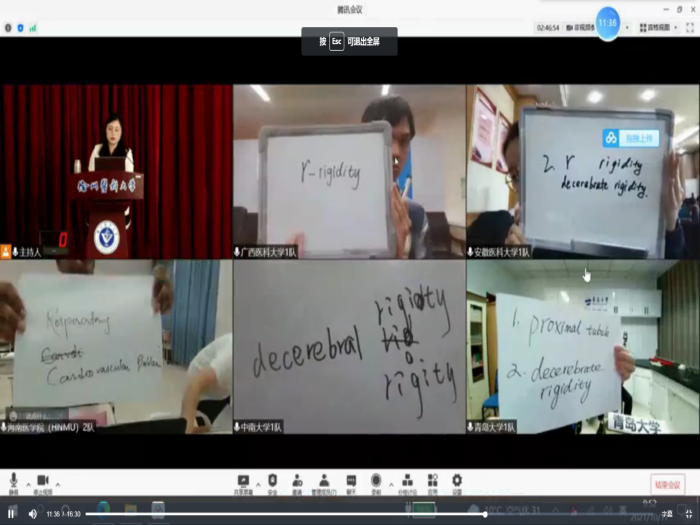The height and width of the screenshot is (525, 700).
Task: Click the blue upload button on whiteboard tile
Action: [x=630, y=138]
